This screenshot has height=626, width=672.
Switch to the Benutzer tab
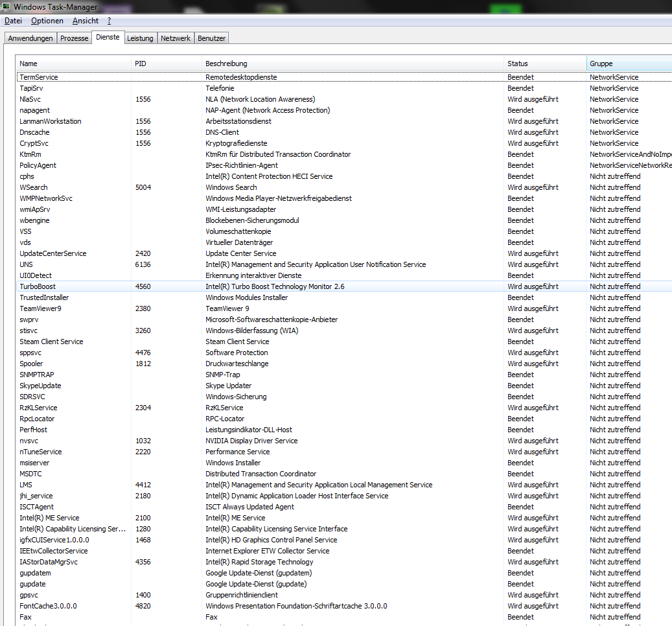tap(211, 38)
